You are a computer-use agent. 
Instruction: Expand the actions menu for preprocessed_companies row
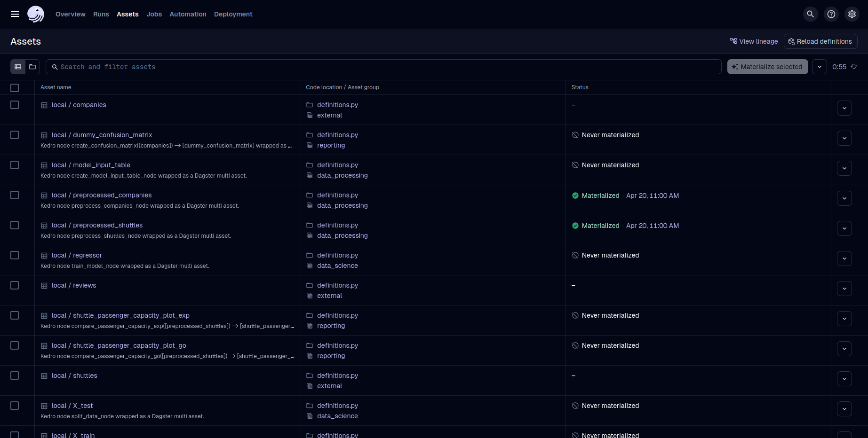(844, 198)
